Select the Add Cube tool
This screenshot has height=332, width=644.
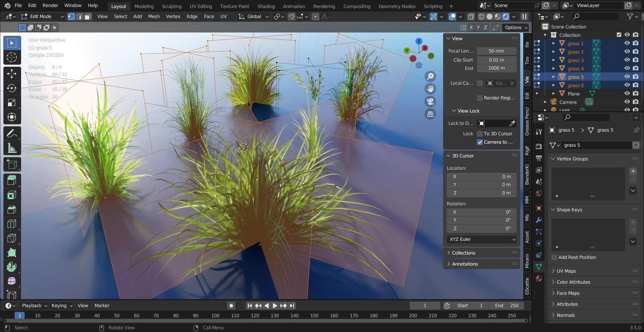pyautogui.click(x=12, y=164)
